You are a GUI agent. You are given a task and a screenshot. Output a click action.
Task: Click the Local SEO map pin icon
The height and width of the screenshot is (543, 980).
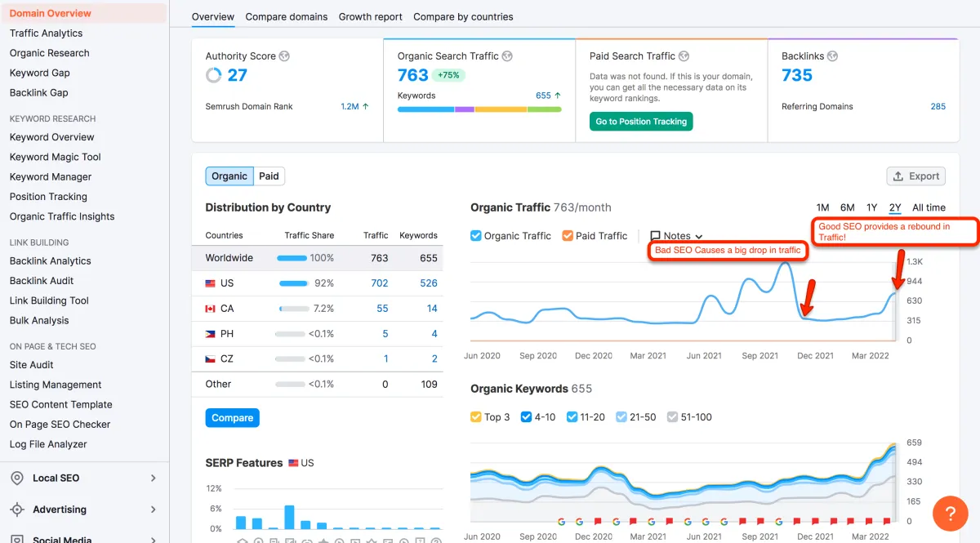point(17,478)
